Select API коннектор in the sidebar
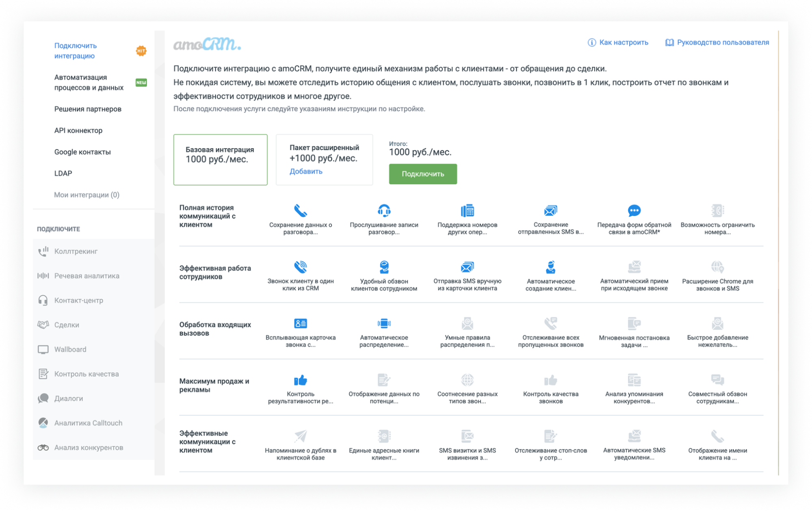 78,130
